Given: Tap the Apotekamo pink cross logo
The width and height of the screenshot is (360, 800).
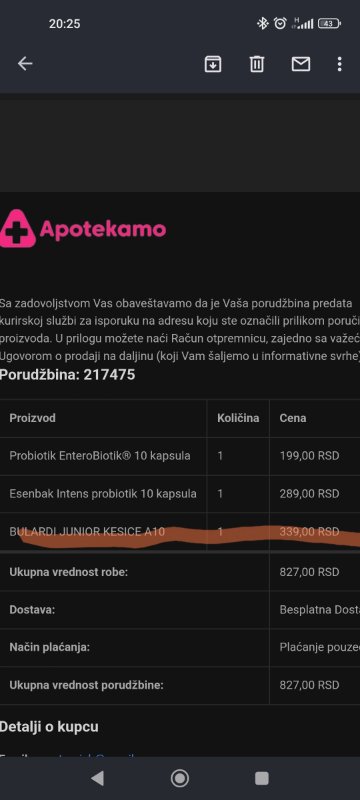Looking at the screenshot, I should click(x=18, y=229).
